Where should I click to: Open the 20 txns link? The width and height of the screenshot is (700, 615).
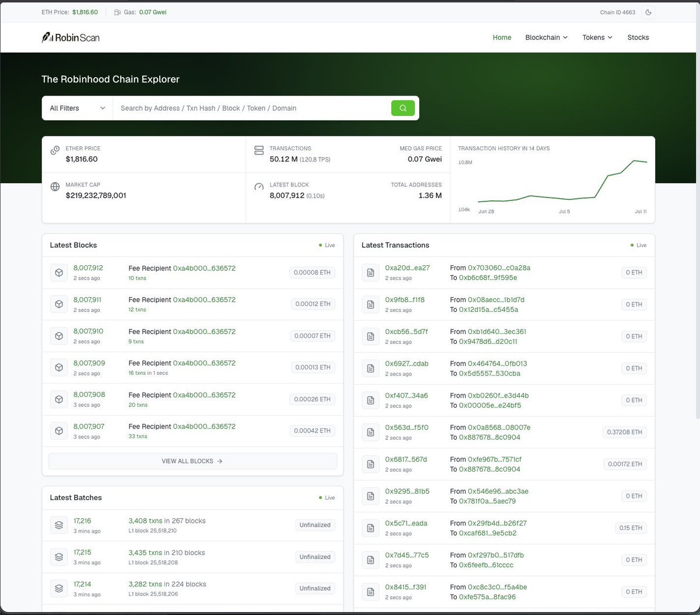(x=138, y=405)
